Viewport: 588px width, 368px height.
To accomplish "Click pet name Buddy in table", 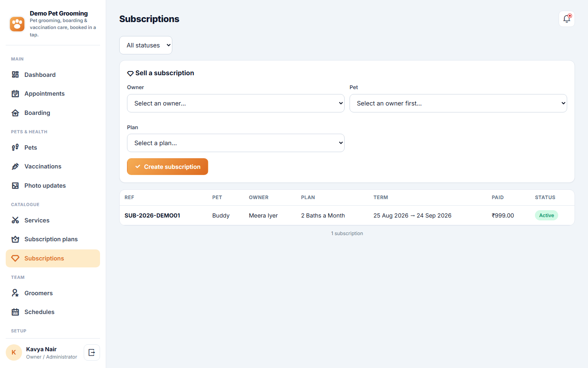I will click(x=221, y=215).
